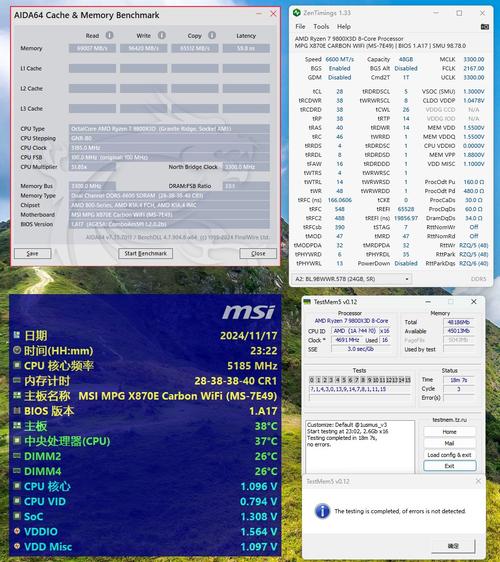Click the Capacity value 48GB

(406, 59)
